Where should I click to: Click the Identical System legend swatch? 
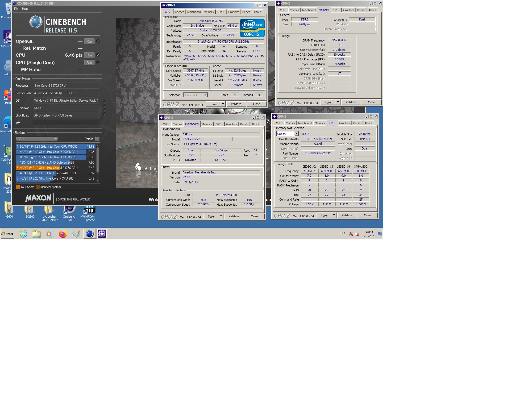point(38,187)
